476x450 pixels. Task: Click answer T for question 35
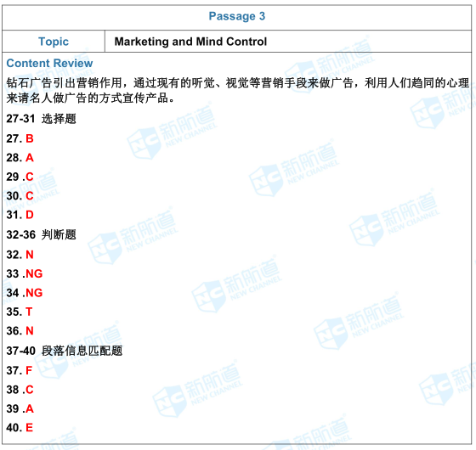[29, 312]
